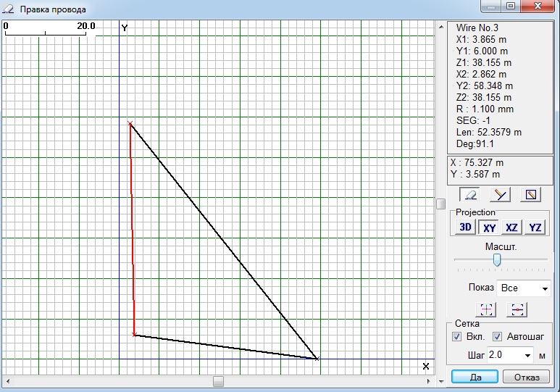
Task: Toggle the Вкл. grid checkbox
Action: [456, 337]
